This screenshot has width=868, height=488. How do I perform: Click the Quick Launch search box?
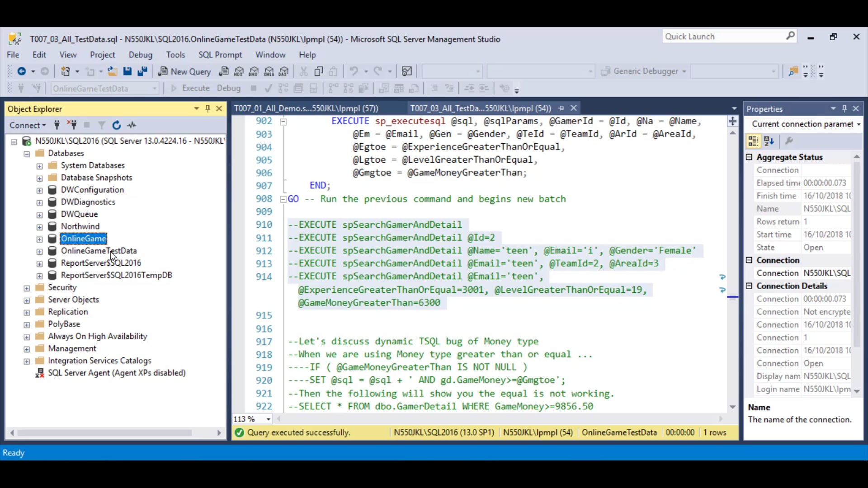coord(723,37)
